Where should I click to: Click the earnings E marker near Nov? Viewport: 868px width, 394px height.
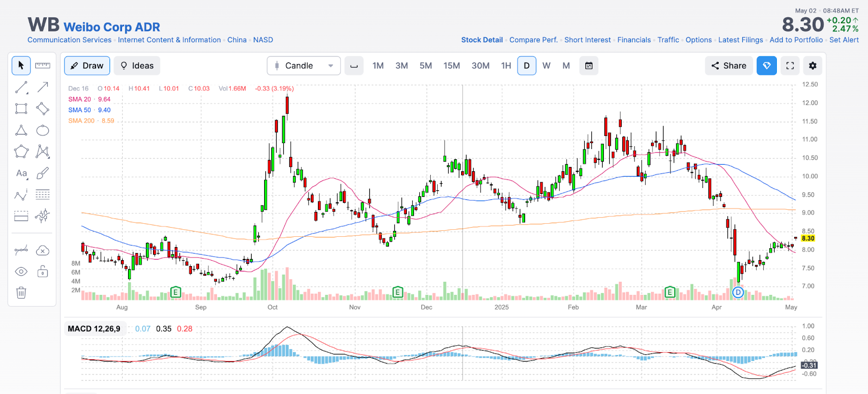coord(398,292)
